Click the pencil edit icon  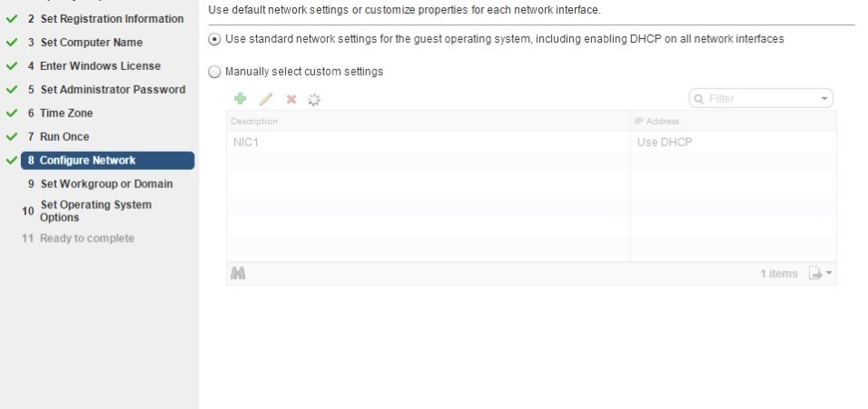(266, 99)
